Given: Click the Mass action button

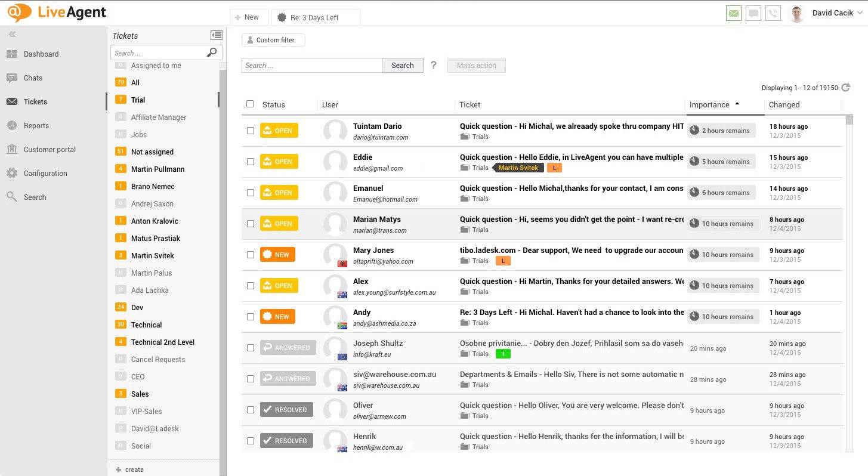Looking at the screenshot, I should point(477,65).
